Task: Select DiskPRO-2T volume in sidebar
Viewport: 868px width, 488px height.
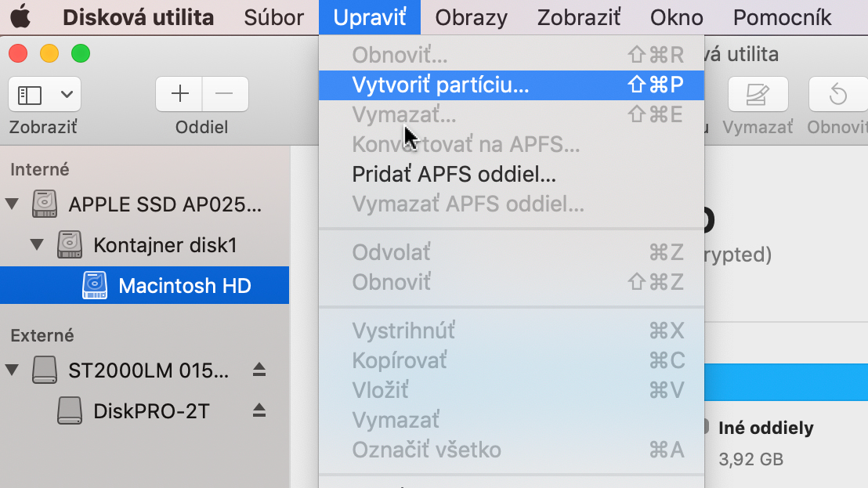Action: [x=150, y=411]
